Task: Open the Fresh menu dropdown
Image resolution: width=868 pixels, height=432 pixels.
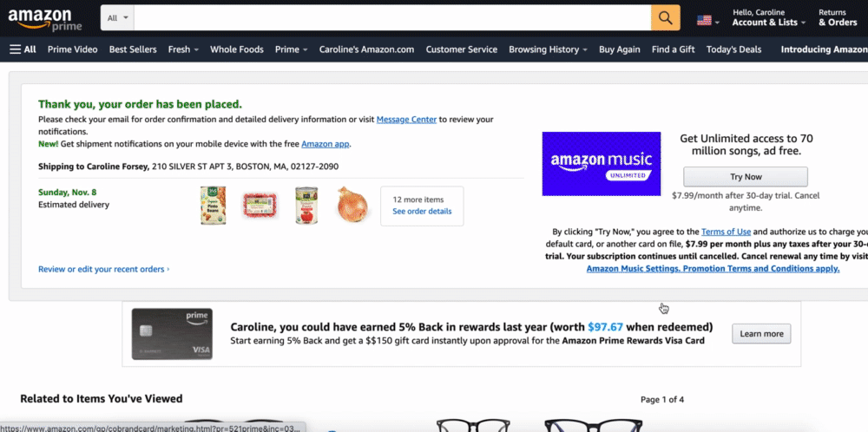Action: (x=183, y=49)
